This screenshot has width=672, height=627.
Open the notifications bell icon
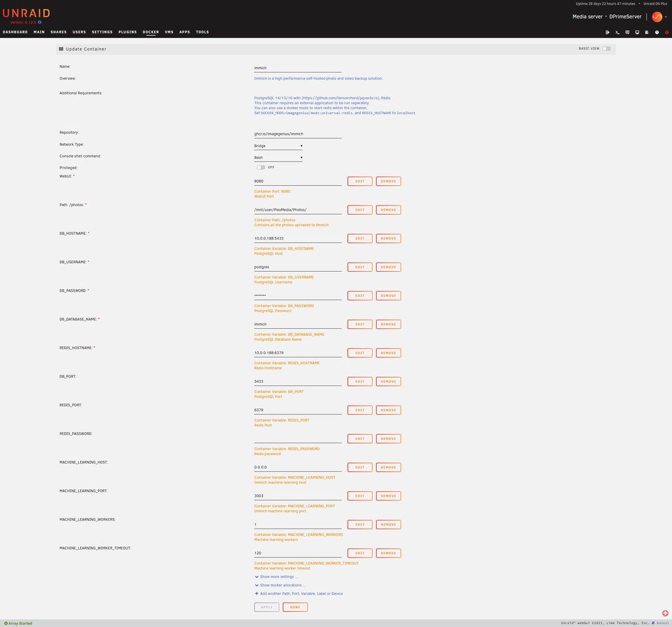[x=667, y=32]
